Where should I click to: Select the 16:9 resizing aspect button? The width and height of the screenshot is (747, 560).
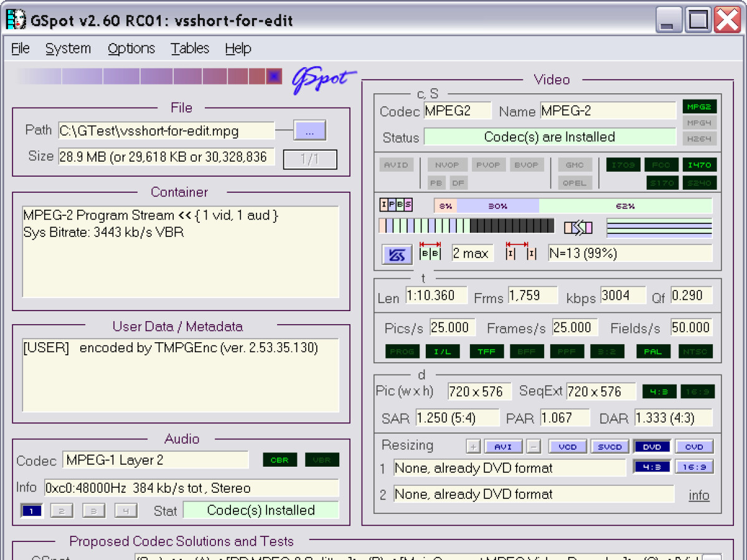click(694, 467)
